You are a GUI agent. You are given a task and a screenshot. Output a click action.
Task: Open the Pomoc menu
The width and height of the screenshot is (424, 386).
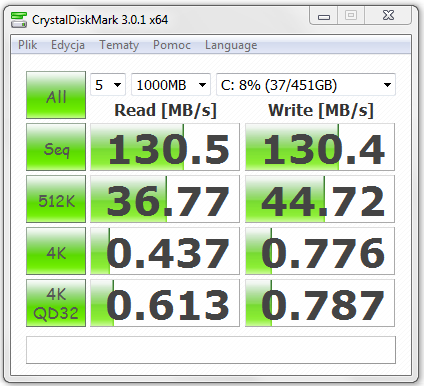coord(172,45)
